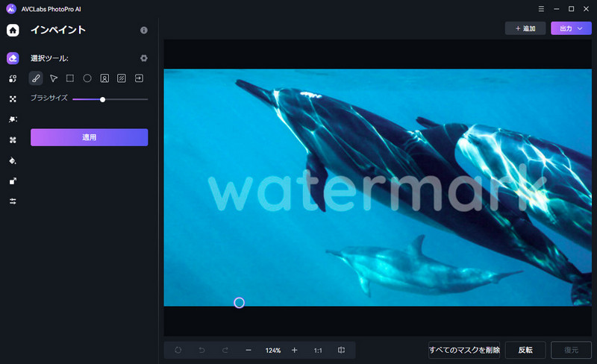This screenshot has width=597, height=364.
Task: Click the 適用 apply button
Action: (89, 137)
